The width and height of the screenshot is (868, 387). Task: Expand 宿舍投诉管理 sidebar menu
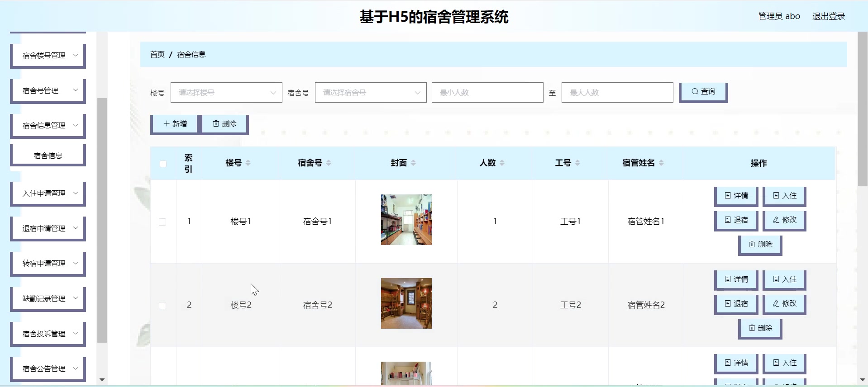pos(48,334)
